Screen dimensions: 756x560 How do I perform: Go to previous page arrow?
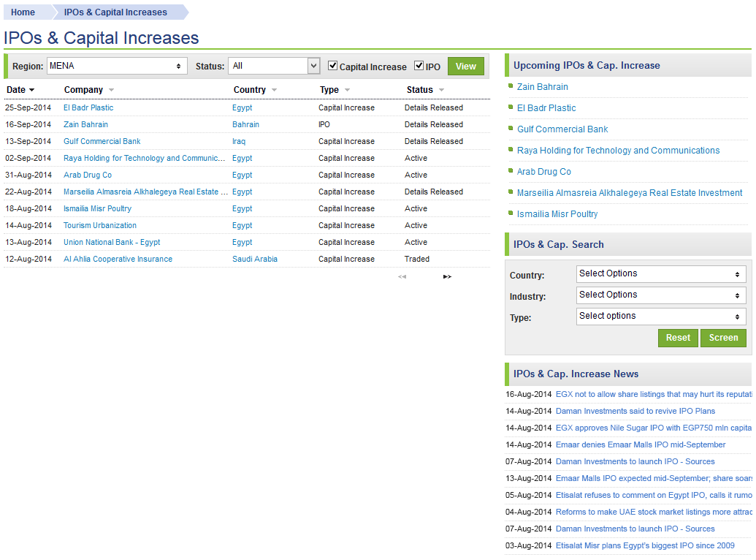(x=402, y=276)
